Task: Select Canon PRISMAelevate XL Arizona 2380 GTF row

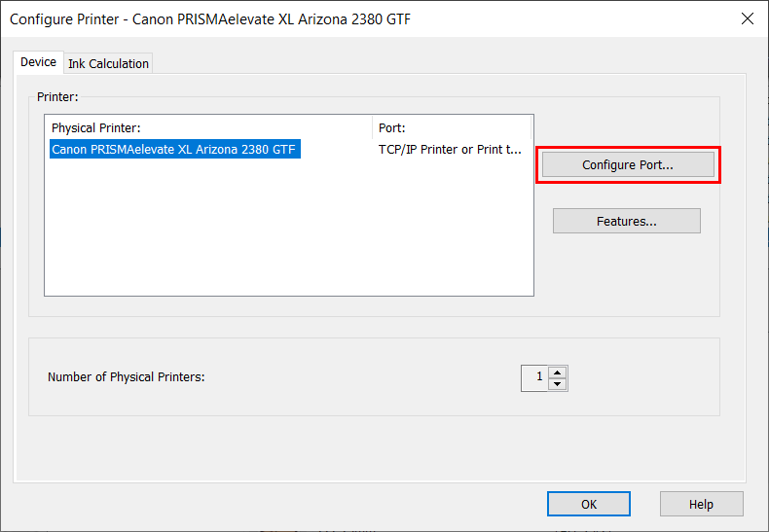Action: (174, 149)
